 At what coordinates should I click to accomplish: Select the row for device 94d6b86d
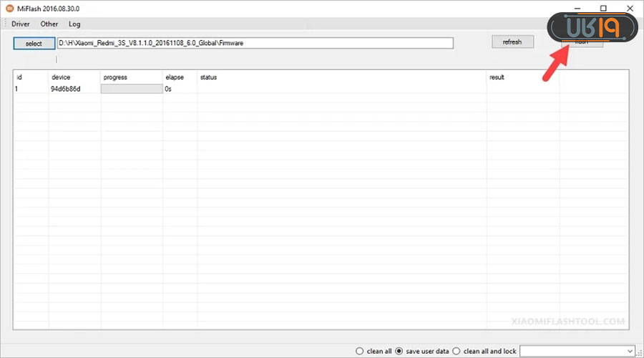click(65, 89)
